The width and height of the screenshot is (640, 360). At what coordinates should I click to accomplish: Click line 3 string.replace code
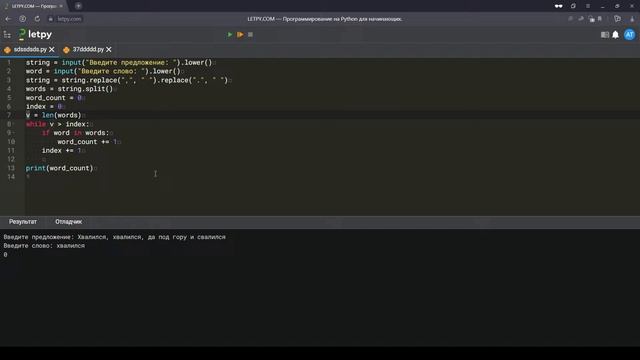[127, 80]
